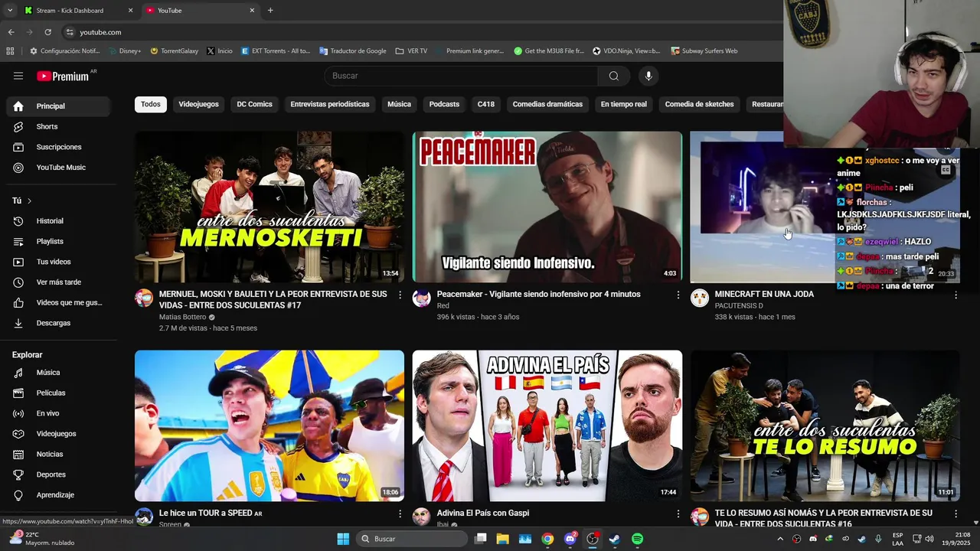Go back with the browser back arrow
980x551 pixels.
pyautogui.click(x=11, y=32)
